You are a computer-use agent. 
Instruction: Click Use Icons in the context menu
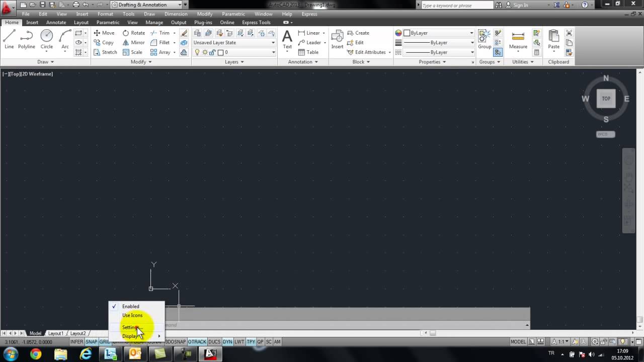coord(136,315)
